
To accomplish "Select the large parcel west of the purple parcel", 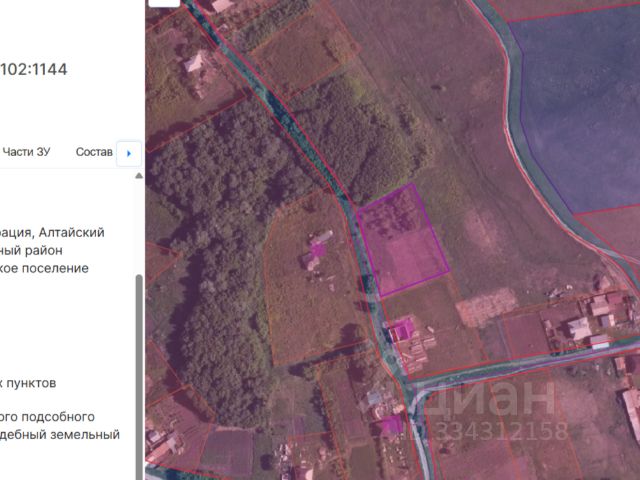I will coord(311,281).
